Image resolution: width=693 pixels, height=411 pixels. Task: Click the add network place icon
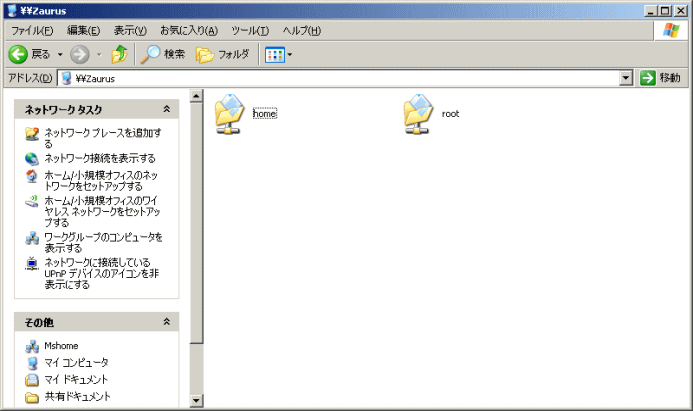[32, 133]
